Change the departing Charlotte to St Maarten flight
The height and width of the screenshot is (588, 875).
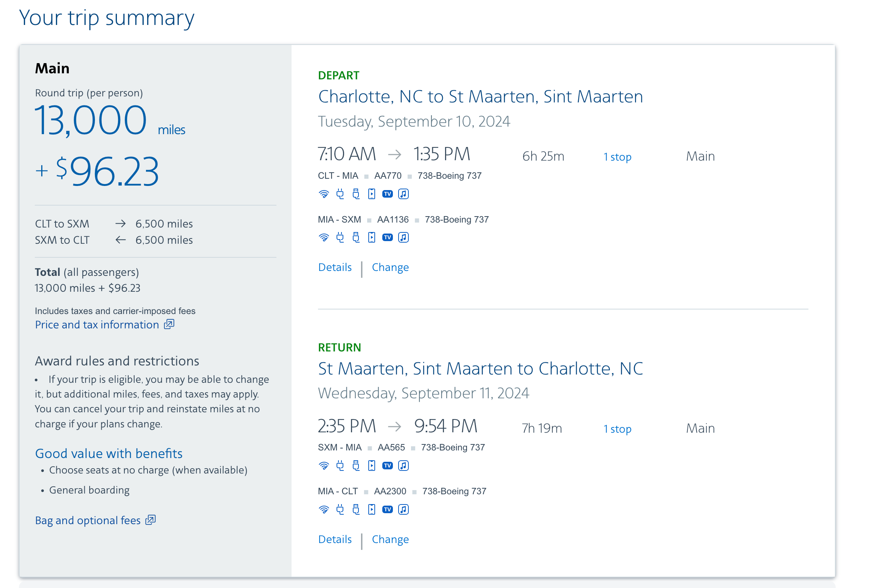coord(390,268)
